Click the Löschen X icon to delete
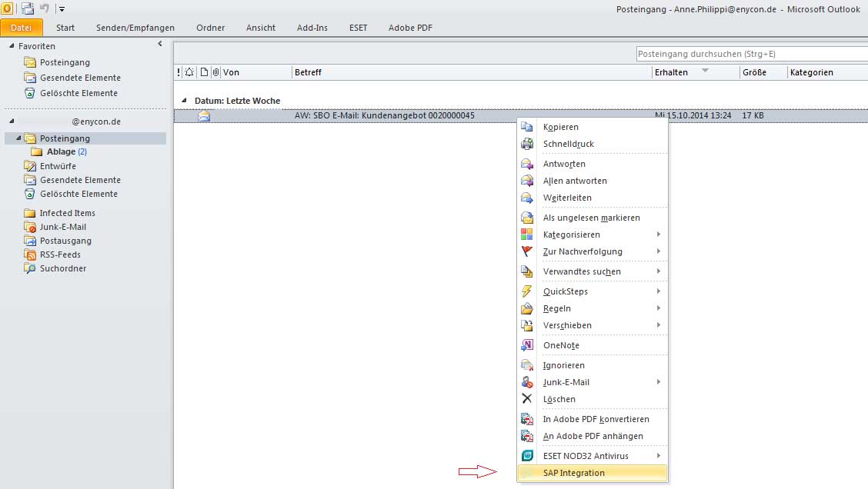 [527, 399]
